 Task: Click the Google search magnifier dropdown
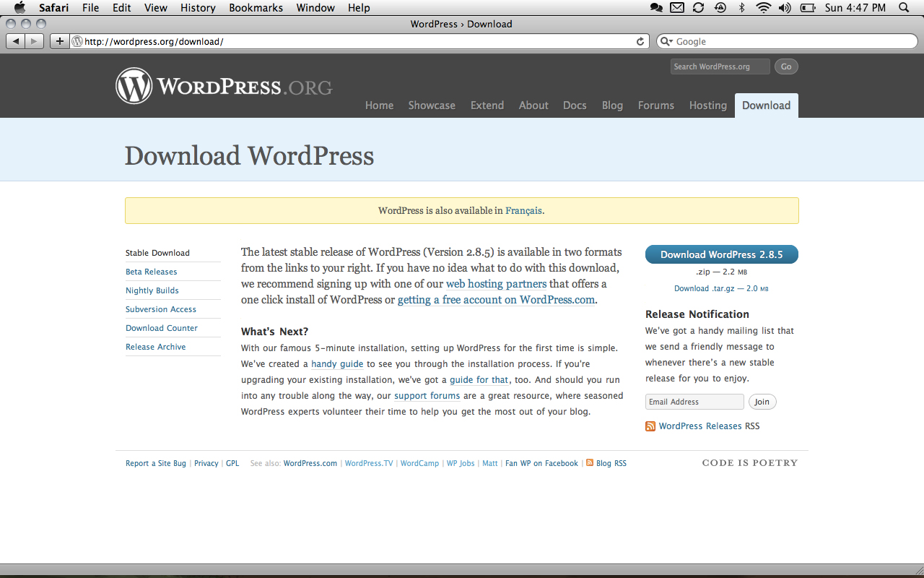pyautogui.click(x=666, y=42)
